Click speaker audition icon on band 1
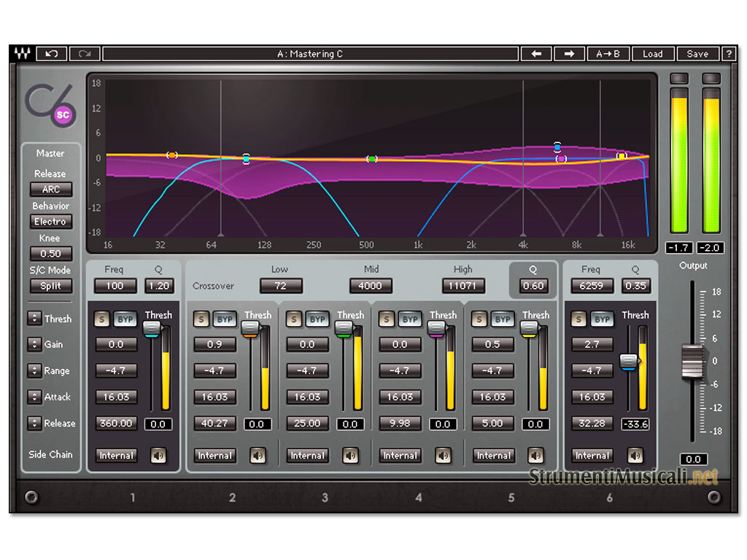747x560 pixels. (158, 456)
